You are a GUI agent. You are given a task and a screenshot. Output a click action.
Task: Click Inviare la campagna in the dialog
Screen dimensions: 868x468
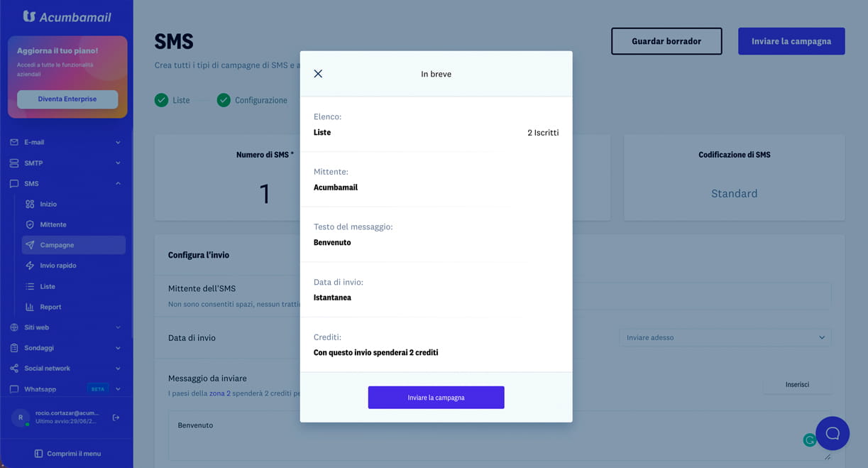pos(436,398)
